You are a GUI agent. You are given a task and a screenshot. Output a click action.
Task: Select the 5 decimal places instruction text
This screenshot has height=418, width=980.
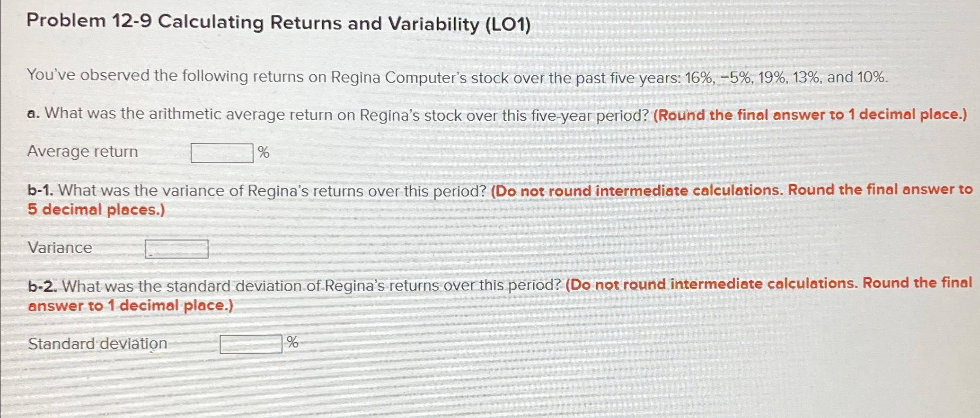[95, 209]
